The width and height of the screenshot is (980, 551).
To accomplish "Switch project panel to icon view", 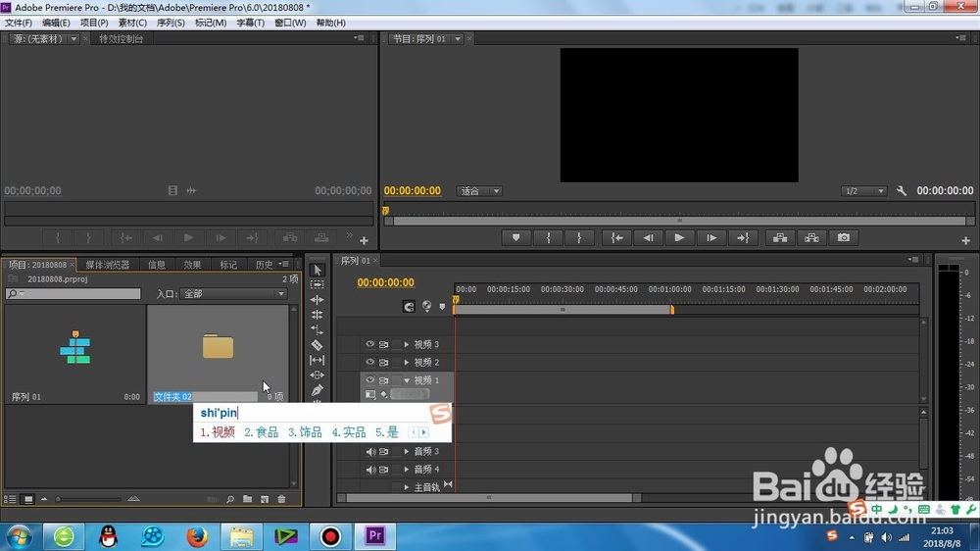I will (28, 499).
